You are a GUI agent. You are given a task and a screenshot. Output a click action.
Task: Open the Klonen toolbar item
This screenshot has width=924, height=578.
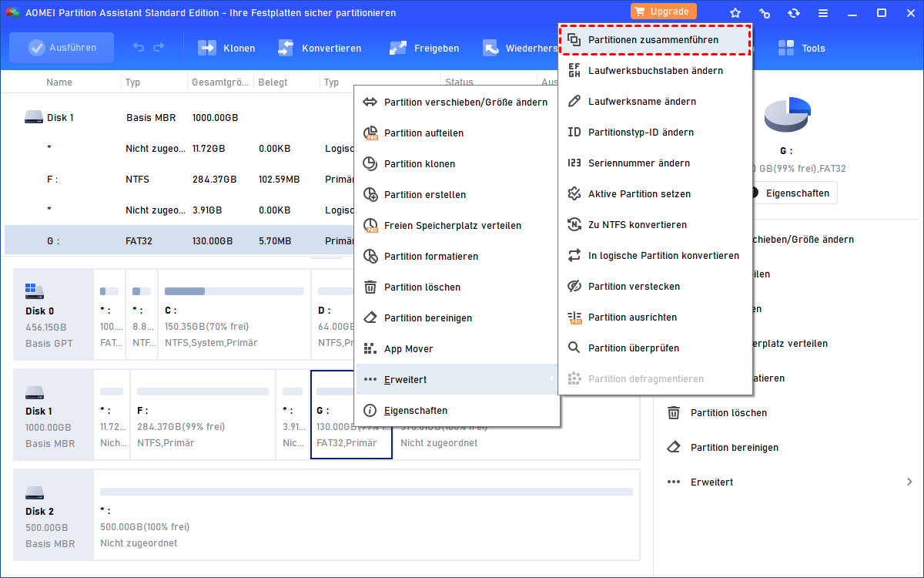[x=226, y=48]
